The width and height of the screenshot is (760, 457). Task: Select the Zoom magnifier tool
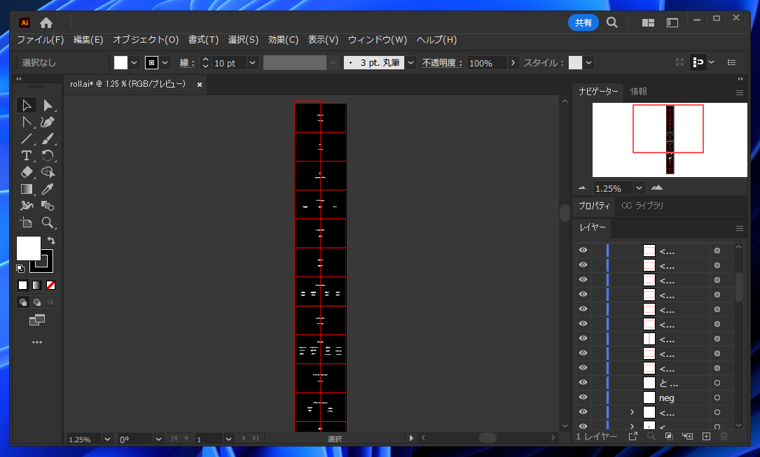48,222
